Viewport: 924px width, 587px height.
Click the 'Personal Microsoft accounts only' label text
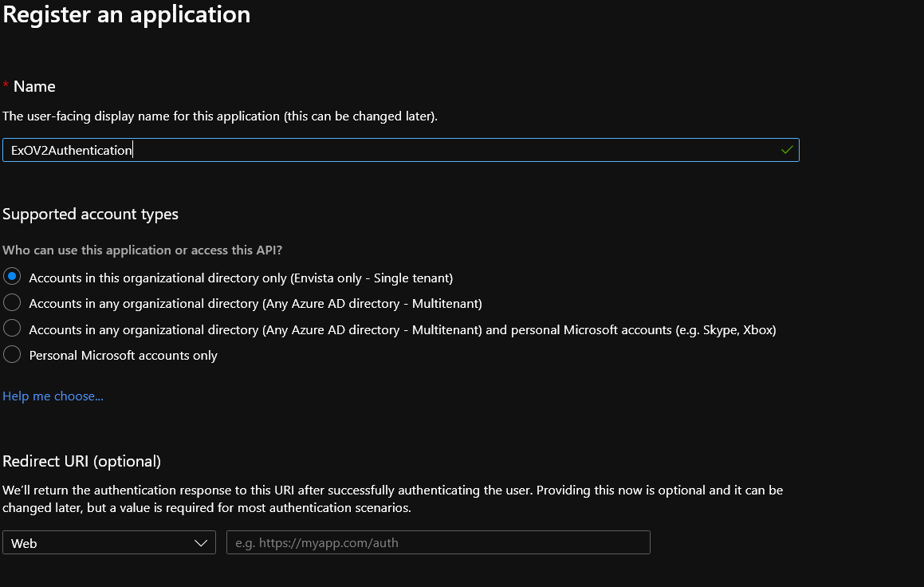[x=123, y=356]
